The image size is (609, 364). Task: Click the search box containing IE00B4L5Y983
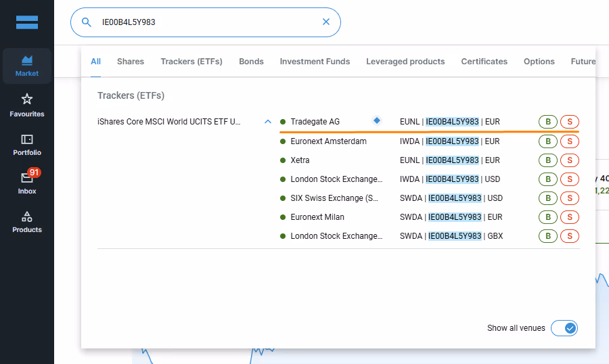tap(206, 22)
